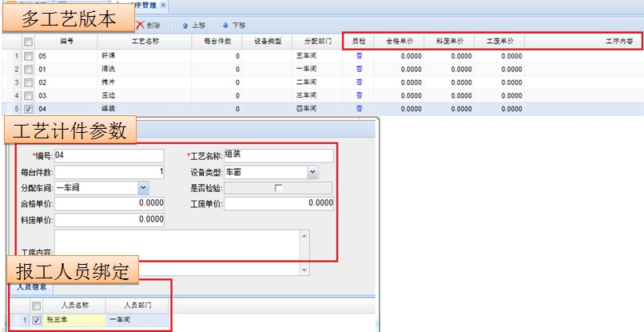Expand the 分配车间 dropdown
The width and height of the screenshot is (644, 332).
143,187
